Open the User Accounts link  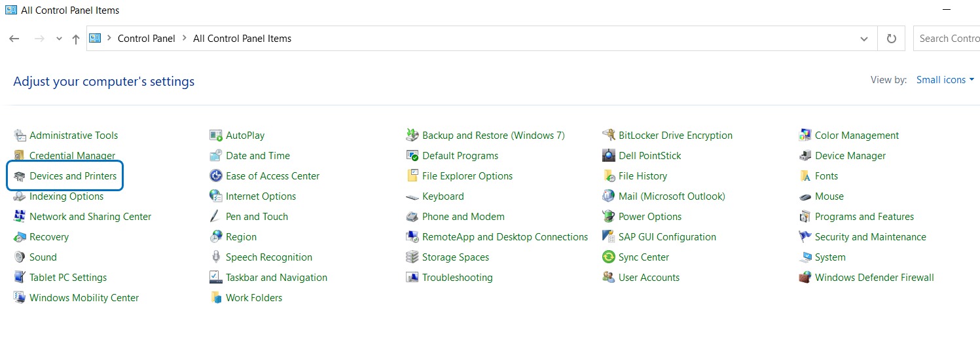pos(648,278)
